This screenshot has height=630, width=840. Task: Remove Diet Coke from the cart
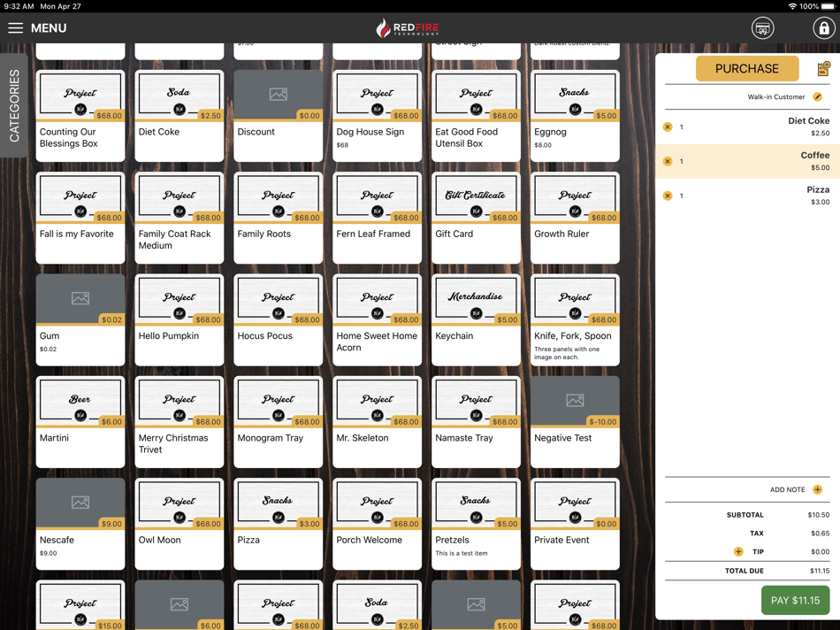(x=668, y=127)
